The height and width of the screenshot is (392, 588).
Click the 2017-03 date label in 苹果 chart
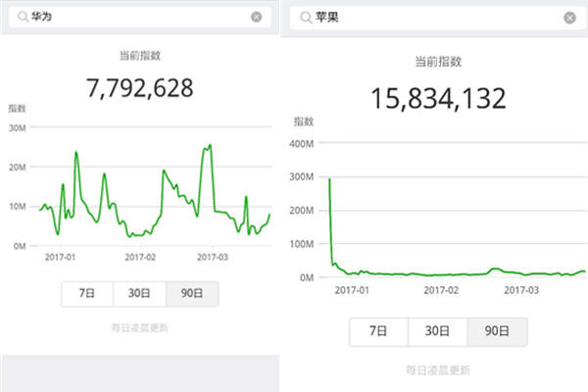(x=521, y=290)
